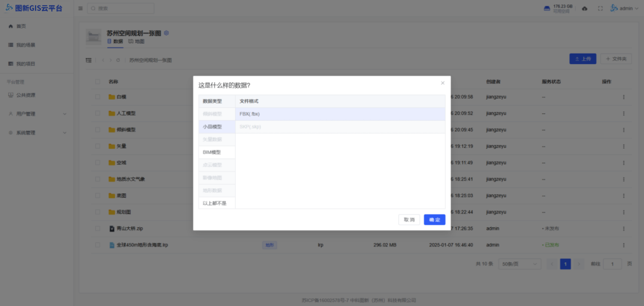This screenshot has width=644, height=306.
Task: Open actions menu for 白模 folder
Action: [624, 97]
